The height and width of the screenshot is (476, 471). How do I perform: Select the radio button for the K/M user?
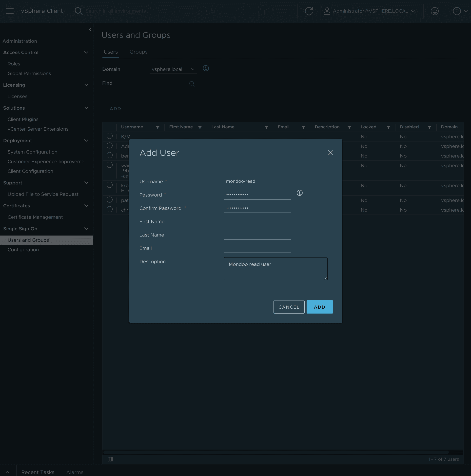coord(110,136)
